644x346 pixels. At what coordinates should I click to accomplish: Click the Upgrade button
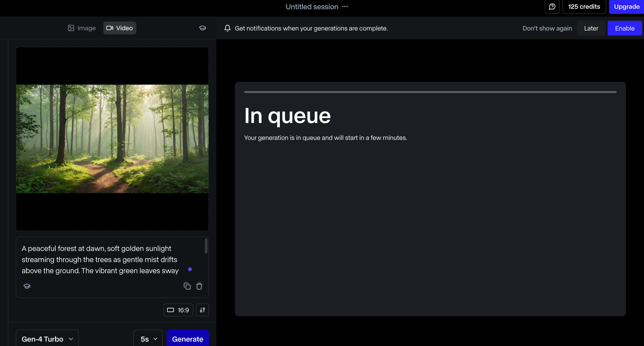coord(626,7)
